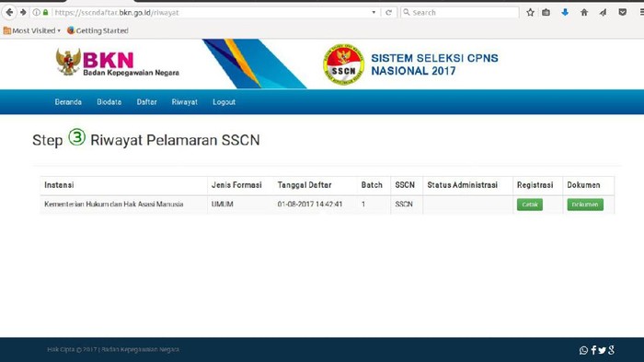Bookmark this page with star icon
Screen dimensions: 644x362
pyautogui.click(x=530, y=12)
